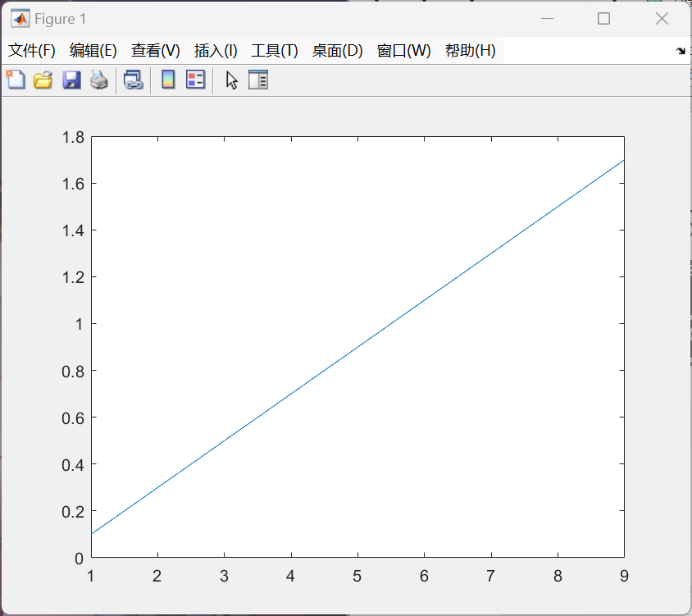Open the 编辑(E) menu
The image size is (692, 616).
pyautogui.click(x=93, y=51)
